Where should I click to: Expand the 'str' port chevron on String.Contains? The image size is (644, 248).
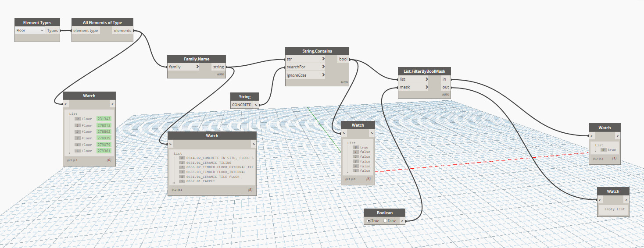coord(323,59)
